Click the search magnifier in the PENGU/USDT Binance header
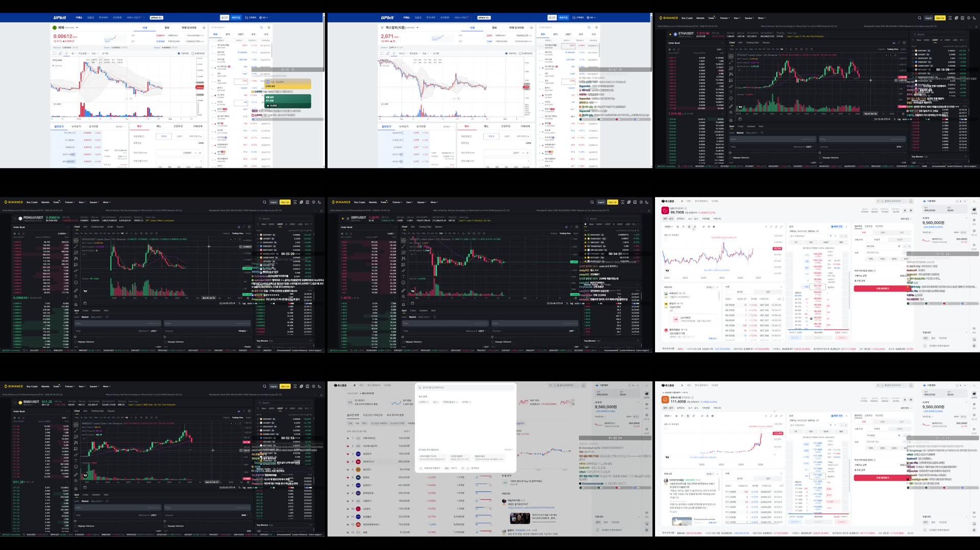 tap(265, 202)
